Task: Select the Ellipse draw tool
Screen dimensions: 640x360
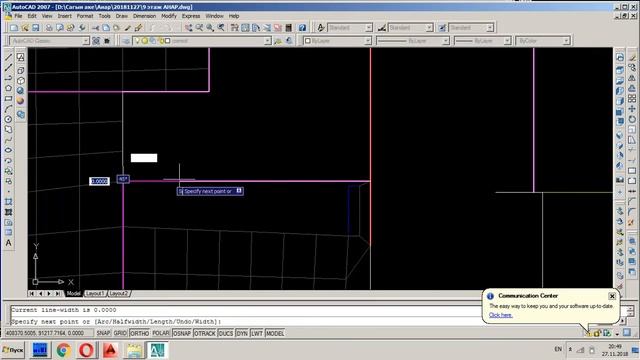Action: pyautogui.click(x=8, y=150)
